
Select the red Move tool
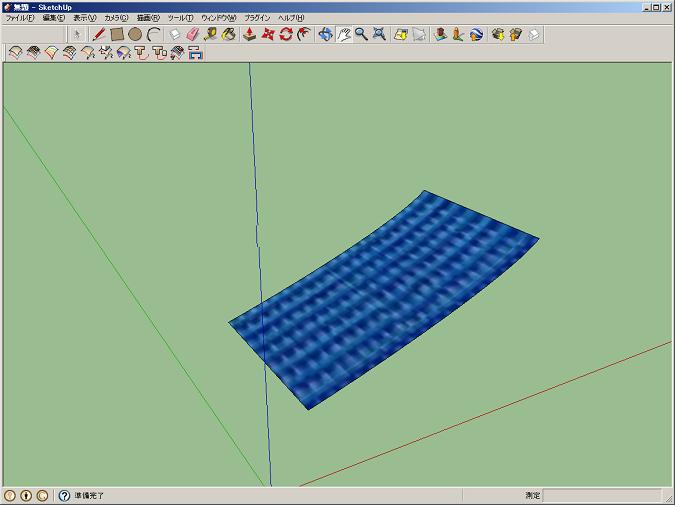(x=268, y=34)
